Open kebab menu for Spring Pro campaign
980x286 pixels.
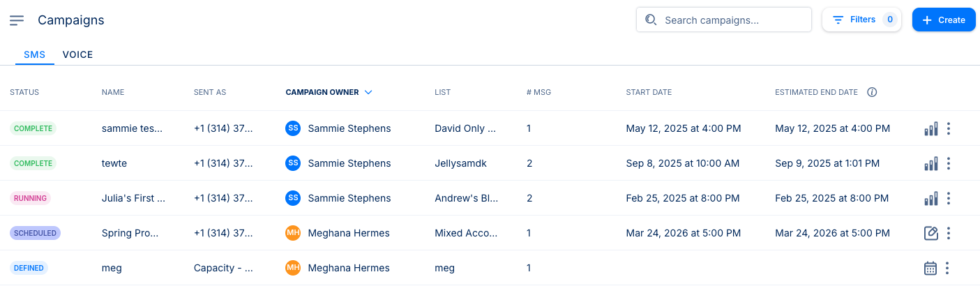coord(949,233)
